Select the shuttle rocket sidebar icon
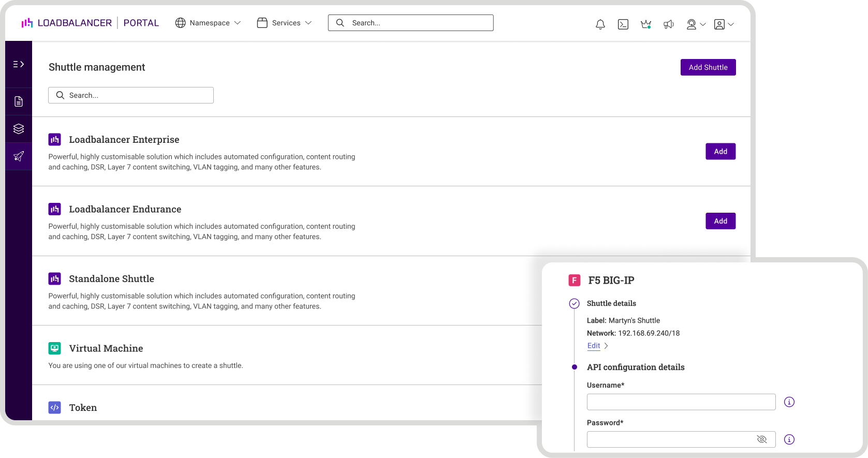 (x=19, y=156)
